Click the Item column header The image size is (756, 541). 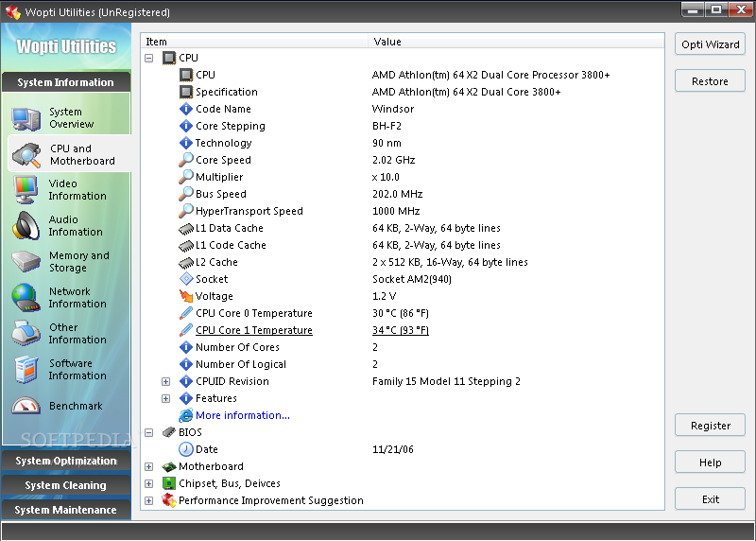tap(254, 42)
